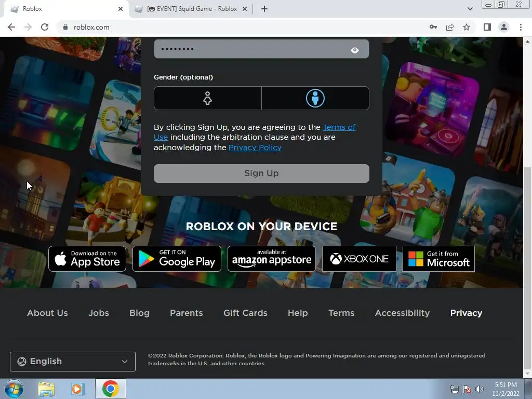This screenshot has height=399, width=532.
Task: Open the Privacy footer link
Action: pos(466,313)
